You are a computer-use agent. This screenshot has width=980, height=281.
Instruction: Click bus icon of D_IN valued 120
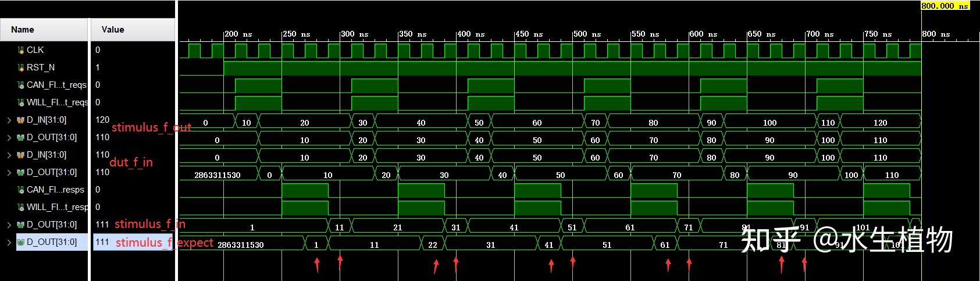click(21, 120)
